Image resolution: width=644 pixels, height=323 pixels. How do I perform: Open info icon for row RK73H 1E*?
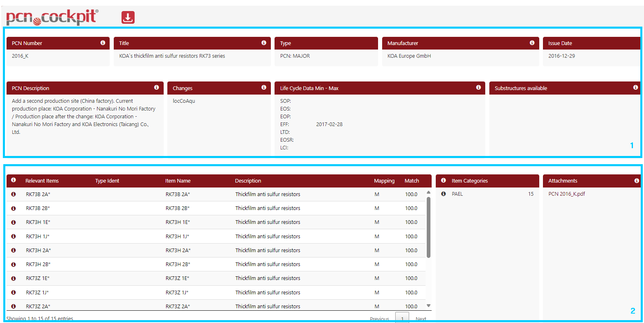point(14,222)
